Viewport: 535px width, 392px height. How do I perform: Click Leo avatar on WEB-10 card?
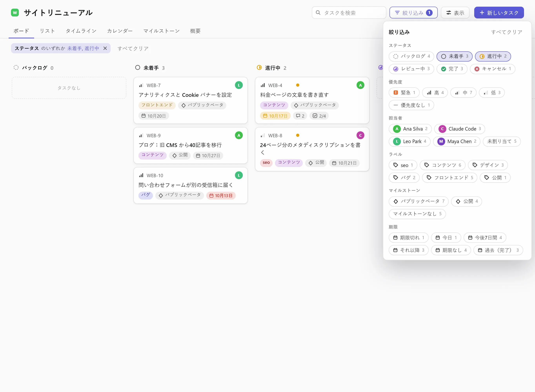[238, 175]
